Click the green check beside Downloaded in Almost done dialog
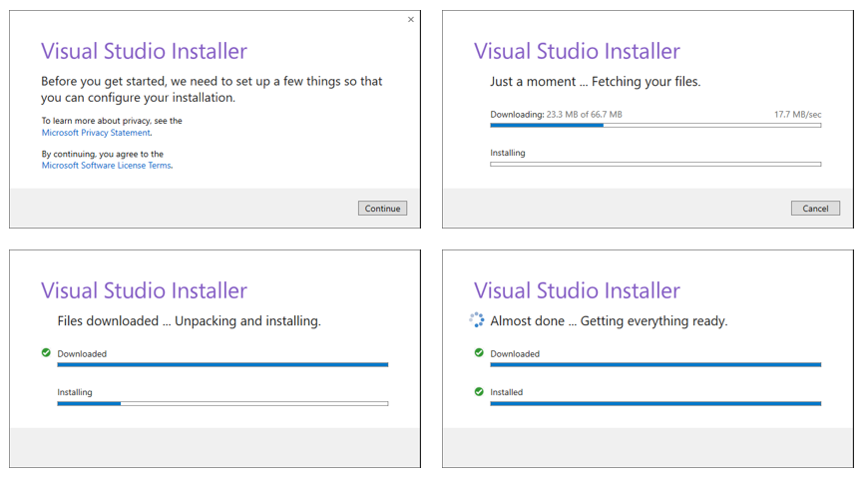 [479, 353]
